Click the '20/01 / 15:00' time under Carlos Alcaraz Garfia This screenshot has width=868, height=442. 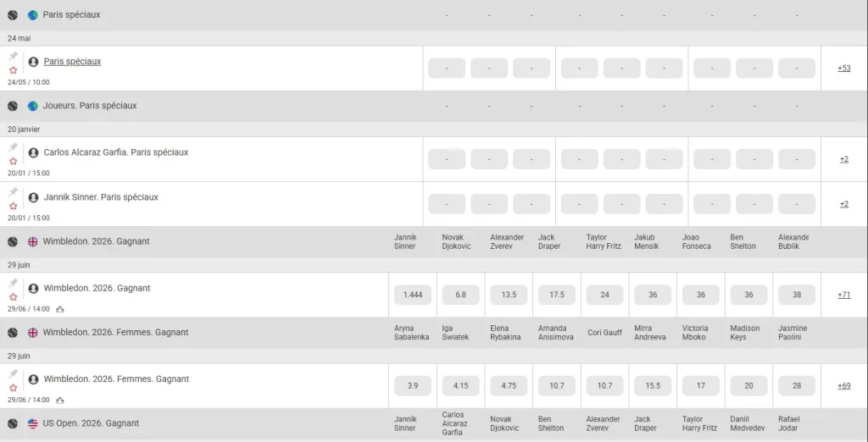pos(28,173)
